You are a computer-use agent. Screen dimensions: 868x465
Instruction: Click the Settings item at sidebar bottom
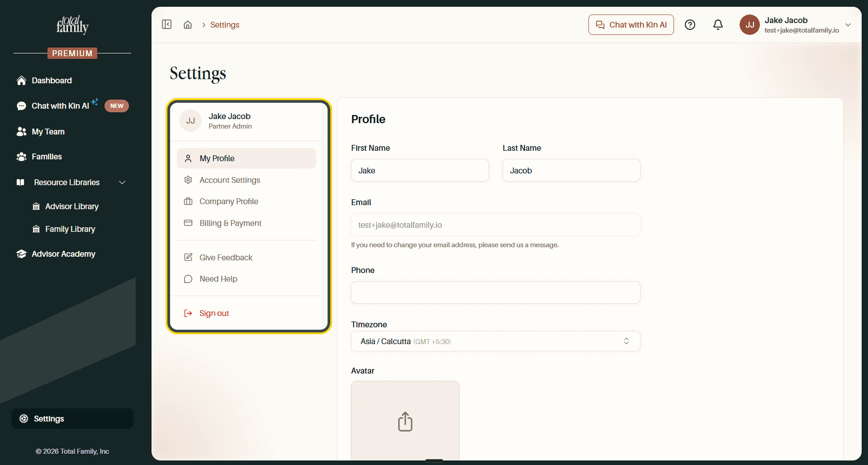[x=72, y=419]
